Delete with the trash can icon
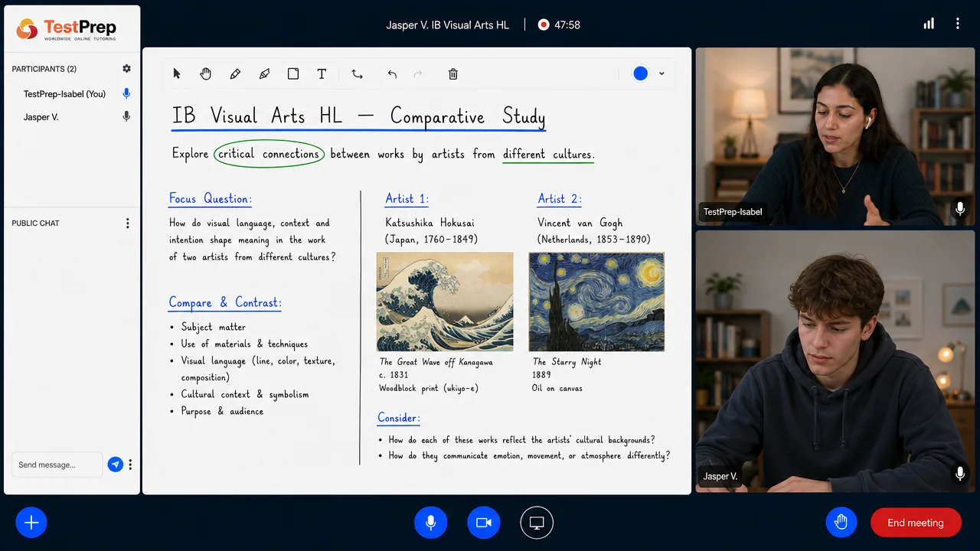Image resolution: width=980 pixels, height=551 pixels. tap(453, 74)
